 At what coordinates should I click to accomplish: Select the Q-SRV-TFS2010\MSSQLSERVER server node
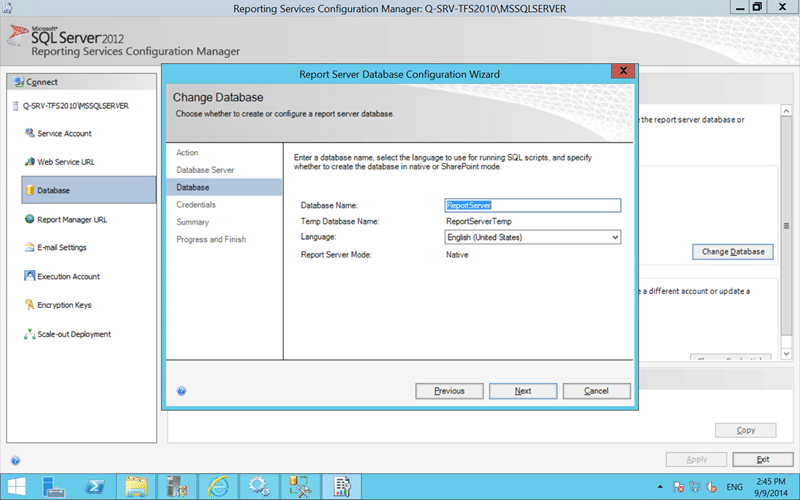pyautogui.click(x=76, y=106)
